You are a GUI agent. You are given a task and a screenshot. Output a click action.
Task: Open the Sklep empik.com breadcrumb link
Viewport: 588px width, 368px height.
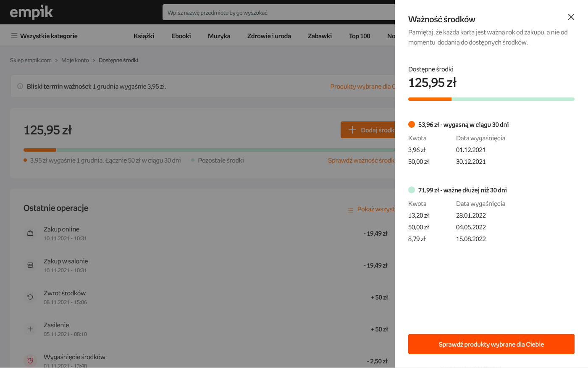pos(31,60)
